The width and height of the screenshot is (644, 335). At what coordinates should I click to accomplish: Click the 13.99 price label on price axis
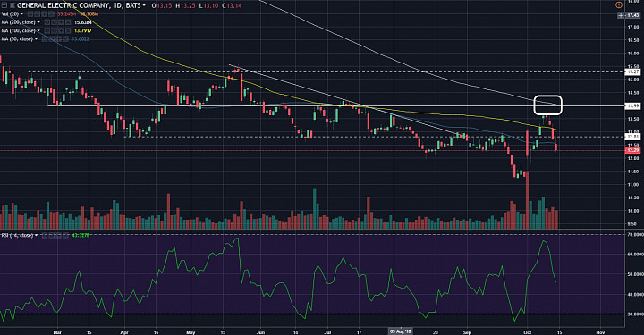(632, 105)
